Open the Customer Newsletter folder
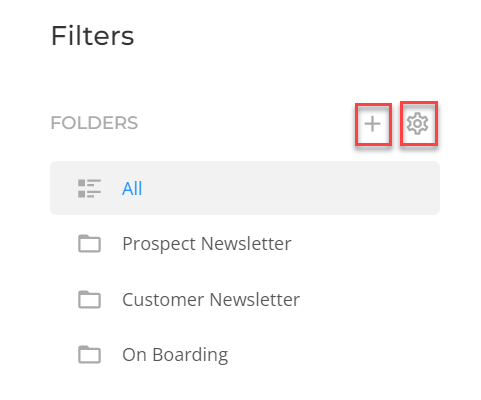 pyautogui.click(x=245, y=299)
